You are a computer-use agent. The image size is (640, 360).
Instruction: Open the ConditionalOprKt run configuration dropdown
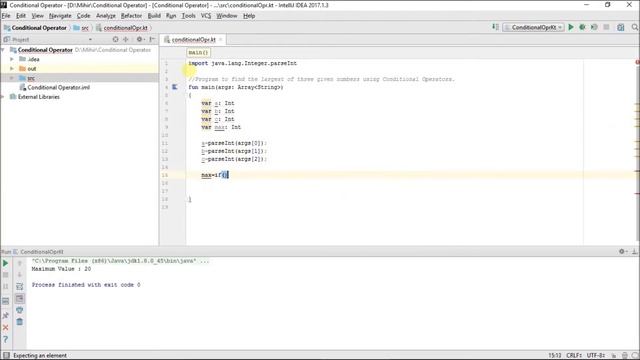(x=533, y=27)
